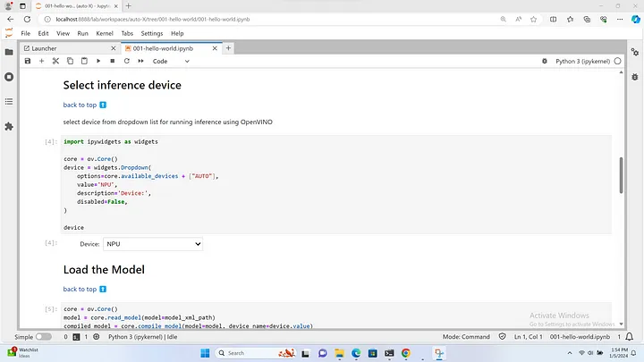
Task: Open the cell type Code dropdown
Action: coord(173,61)
